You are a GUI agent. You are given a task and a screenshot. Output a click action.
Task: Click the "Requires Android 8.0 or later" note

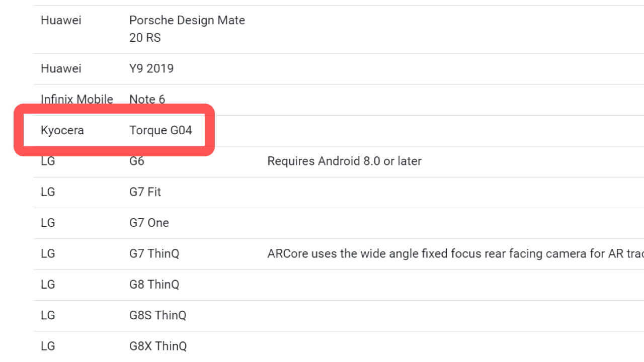click(344, 161)
